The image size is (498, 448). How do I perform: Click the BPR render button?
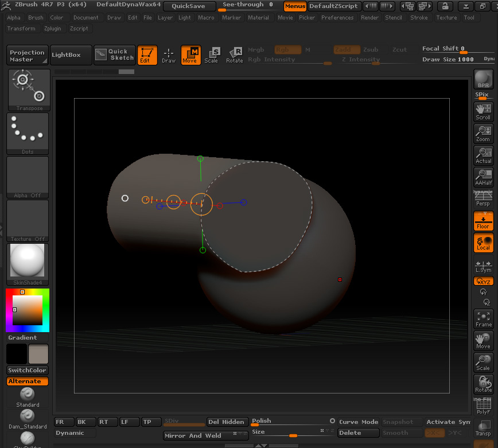[484, 79]
